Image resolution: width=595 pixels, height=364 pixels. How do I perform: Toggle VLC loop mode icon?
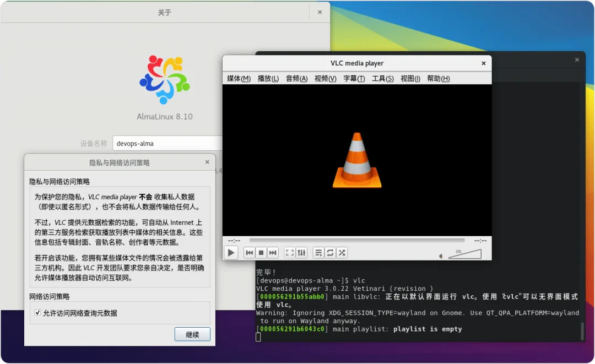coord(330,253)
